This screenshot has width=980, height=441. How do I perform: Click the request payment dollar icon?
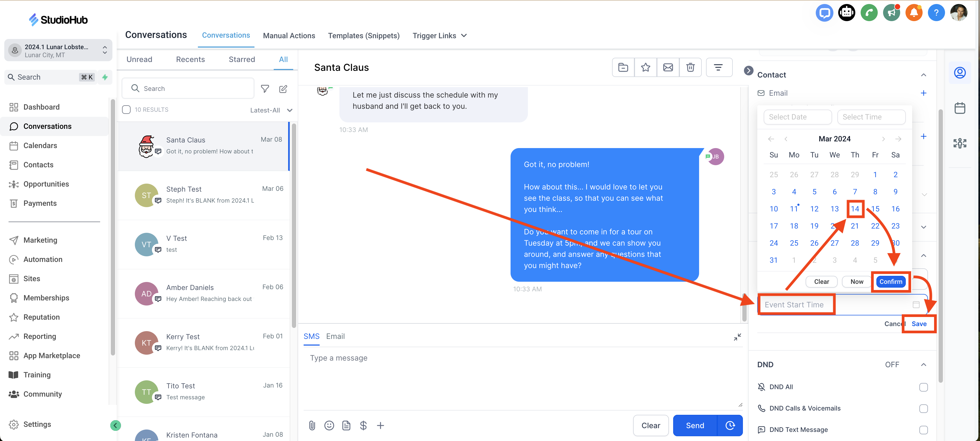(x=363, y=425)
